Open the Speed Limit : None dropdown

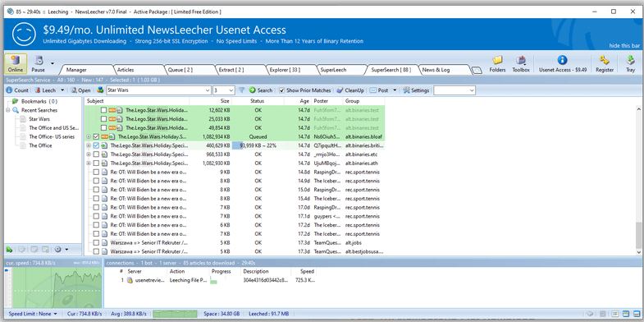33,314
